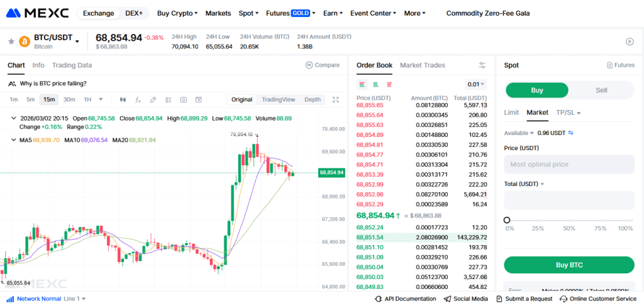Click the Futures document icon in Spot panel
The height and width of the screenshot is (306, 644).
[610, 65]
